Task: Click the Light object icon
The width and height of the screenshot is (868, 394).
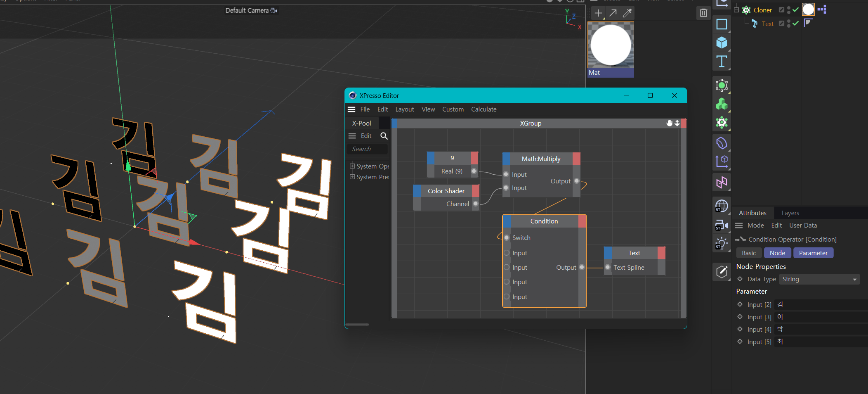Action: coord(722,244)
